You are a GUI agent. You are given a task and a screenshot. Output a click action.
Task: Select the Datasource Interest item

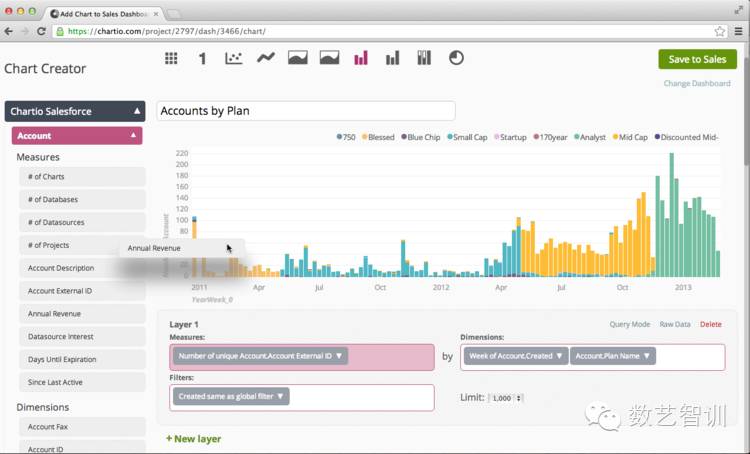[x=82, y=337]
